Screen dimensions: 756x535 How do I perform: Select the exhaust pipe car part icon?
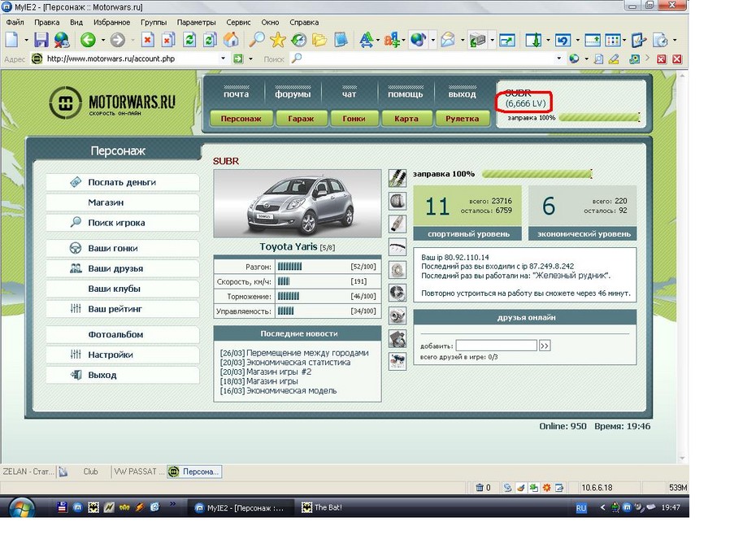[x=398, y=224]
